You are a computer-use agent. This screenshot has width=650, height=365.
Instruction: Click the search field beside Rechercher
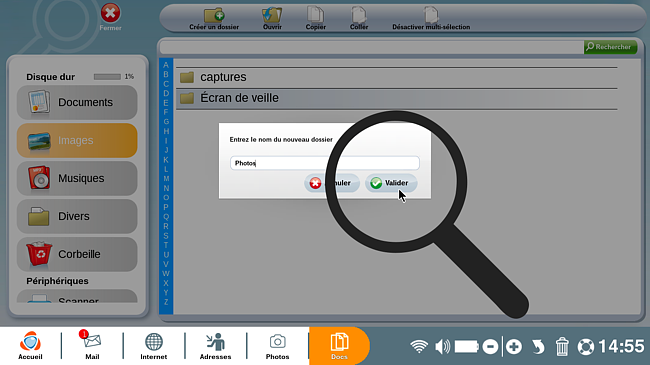[x=372, y=47]
